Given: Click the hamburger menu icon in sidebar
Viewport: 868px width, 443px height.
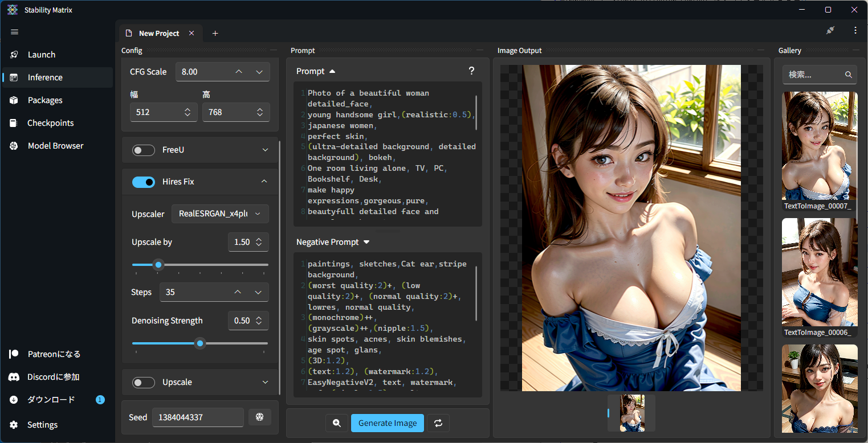Looking at the screenshot, I should click(15, 32).
